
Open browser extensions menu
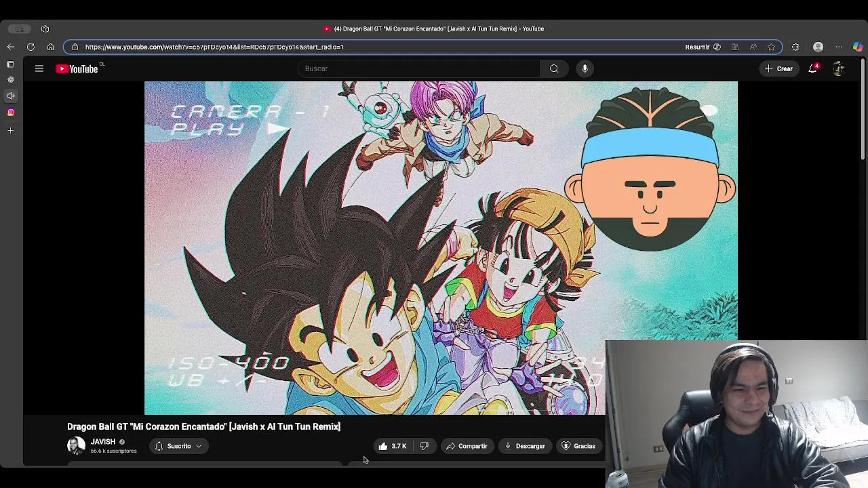(795, 47)
